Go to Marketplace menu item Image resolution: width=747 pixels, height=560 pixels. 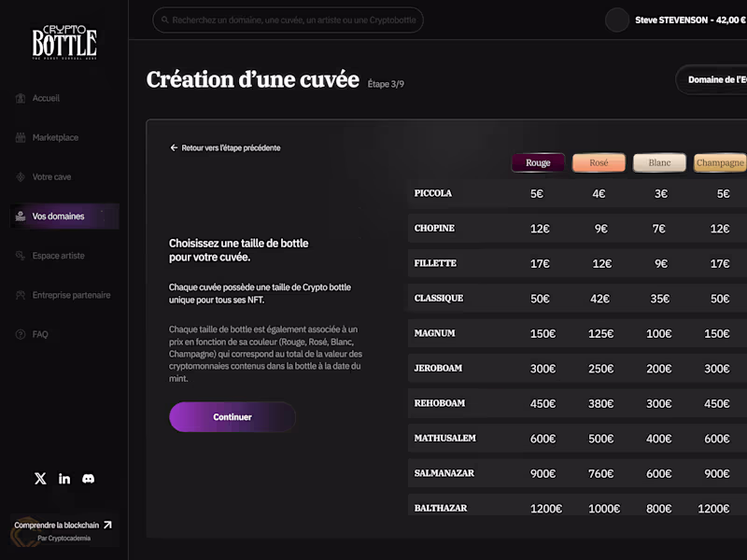pos(55,137)
